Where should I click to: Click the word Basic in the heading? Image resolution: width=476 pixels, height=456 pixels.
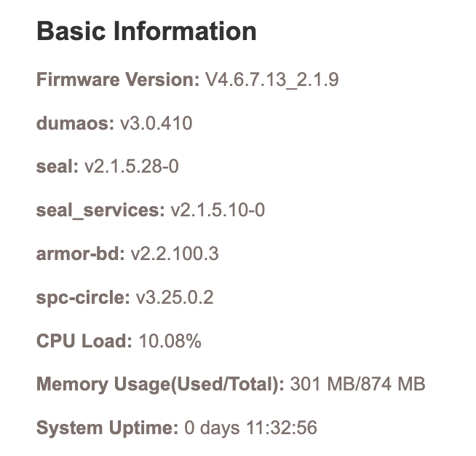(x=66, y=31)
